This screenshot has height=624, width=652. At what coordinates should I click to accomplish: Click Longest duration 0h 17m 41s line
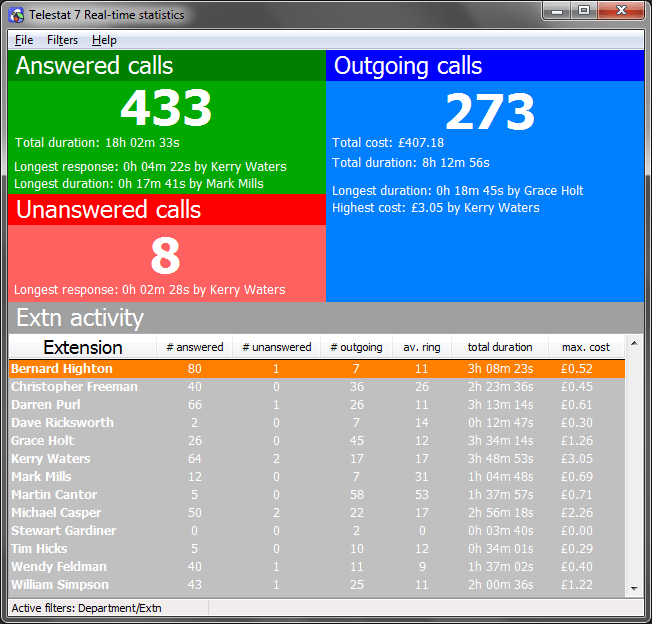pyautogui.click(x=139, y=184)
